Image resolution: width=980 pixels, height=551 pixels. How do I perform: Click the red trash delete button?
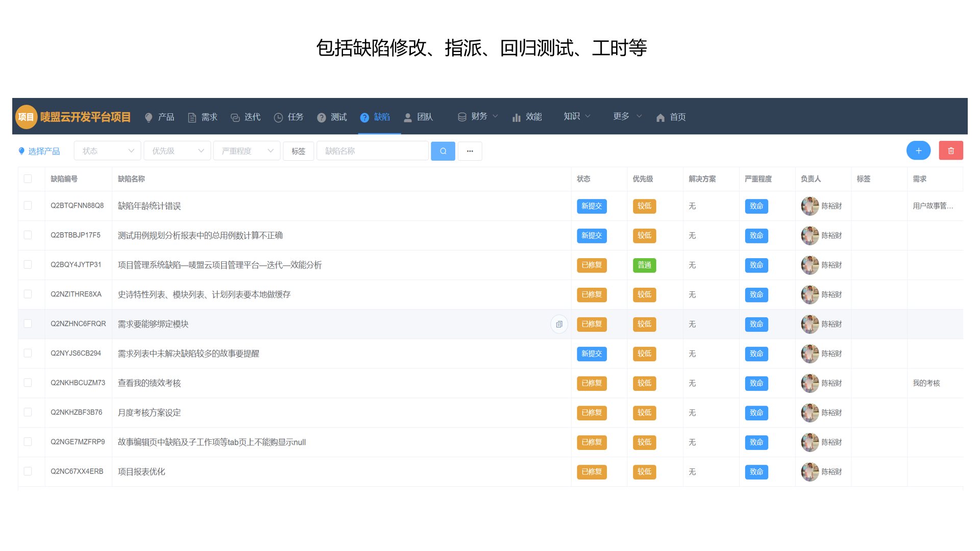951,151
